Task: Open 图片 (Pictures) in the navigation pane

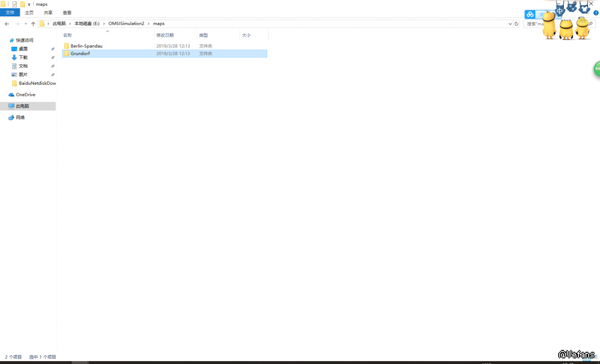Action: point(23,74)
